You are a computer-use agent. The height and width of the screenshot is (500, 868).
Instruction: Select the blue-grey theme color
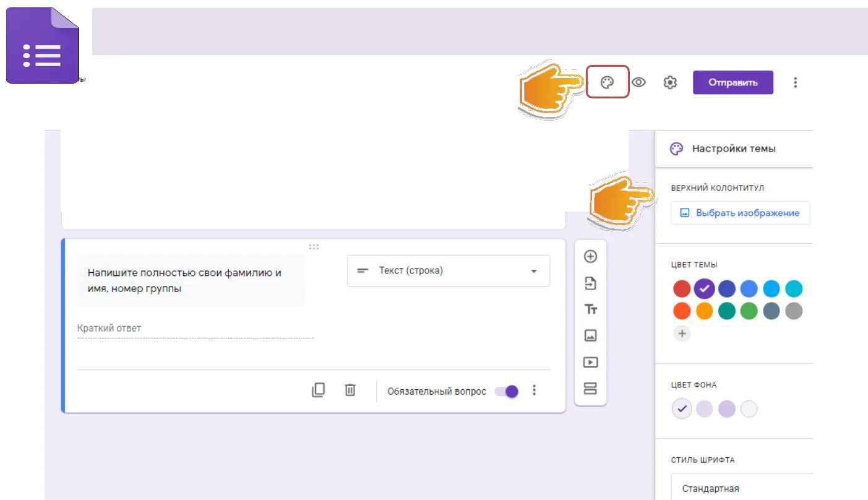pos(771,311)
